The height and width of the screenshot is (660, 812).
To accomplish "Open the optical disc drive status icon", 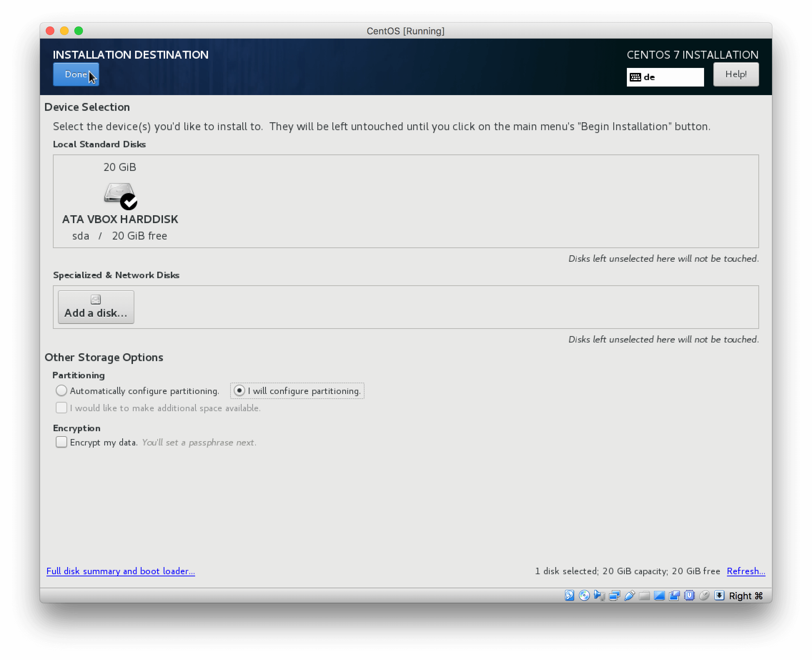I will [x=584, y=595].
